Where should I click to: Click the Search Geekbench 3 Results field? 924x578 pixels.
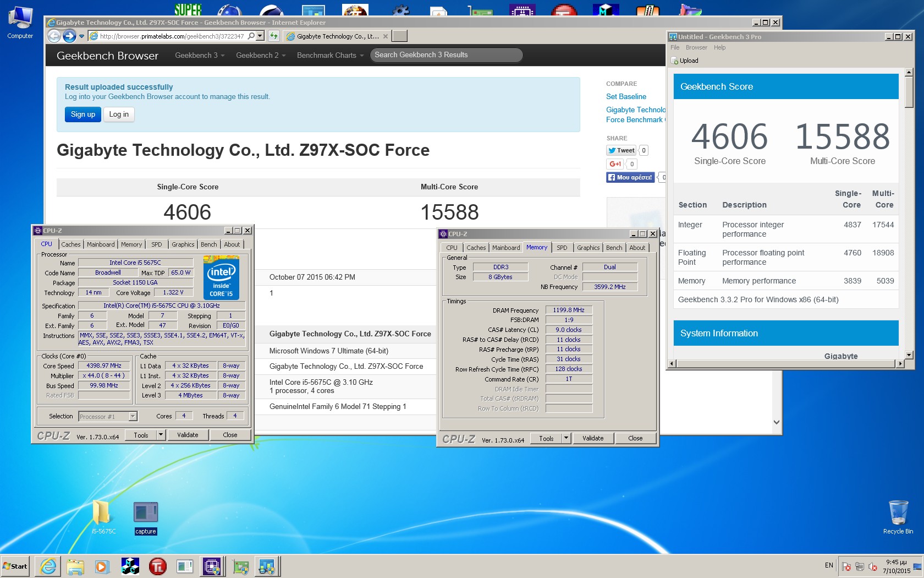coord(446,55)
